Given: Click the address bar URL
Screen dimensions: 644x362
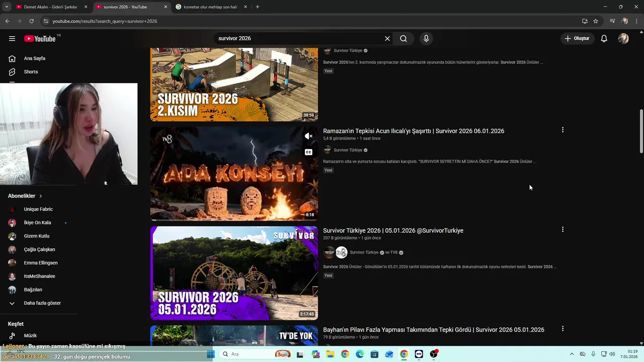Looking at the screenshot, I should 105,21.
